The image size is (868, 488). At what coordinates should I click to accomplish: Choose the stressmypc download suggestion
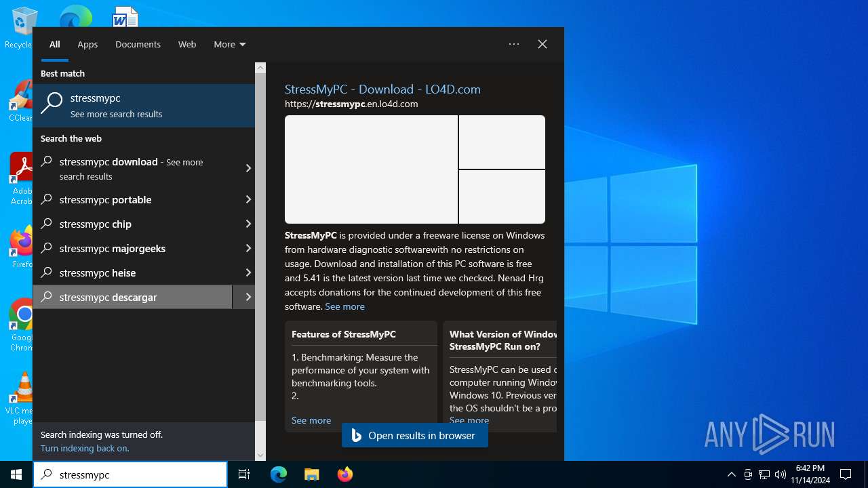tap(132, 168)
